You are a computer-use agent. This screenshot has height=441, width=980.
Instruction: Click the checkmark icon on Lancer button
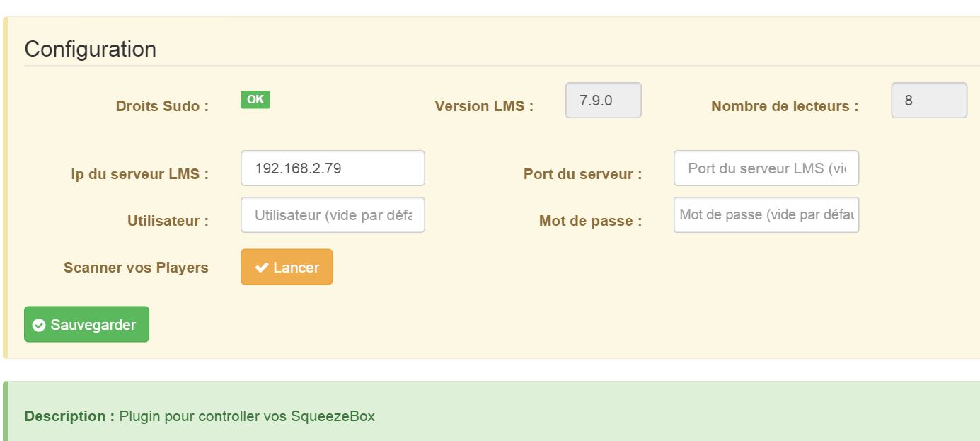pyautogui.click(x=262, y=268)
